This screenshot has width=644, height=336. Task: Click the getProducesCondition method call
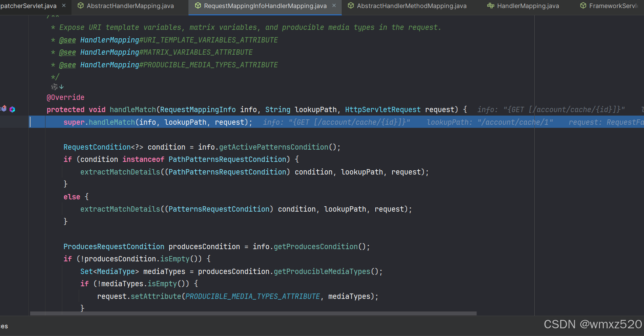(x=316, y=246)
